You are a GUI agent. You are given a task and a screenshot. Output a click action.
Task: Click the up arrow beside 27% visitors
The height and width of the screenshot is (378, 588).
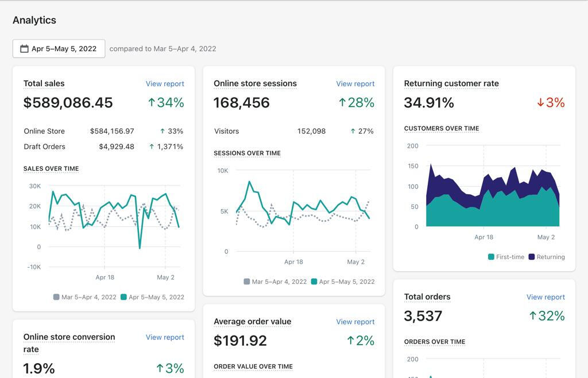point(353,131)
